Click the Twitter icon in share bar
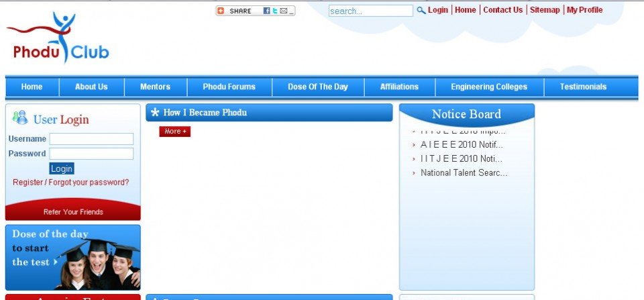The height and width of the screenshot is (300, 644). point(275,11)
